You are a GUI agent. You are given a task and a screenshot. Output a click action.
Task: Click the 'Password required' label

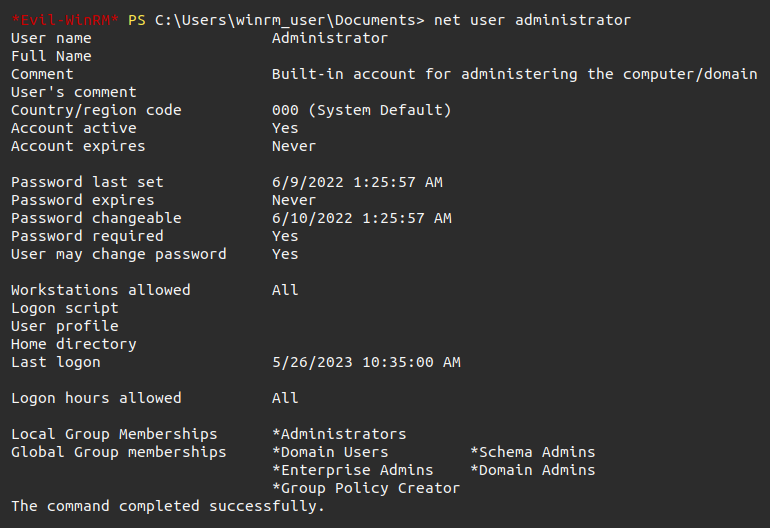[x=87, y=236]
